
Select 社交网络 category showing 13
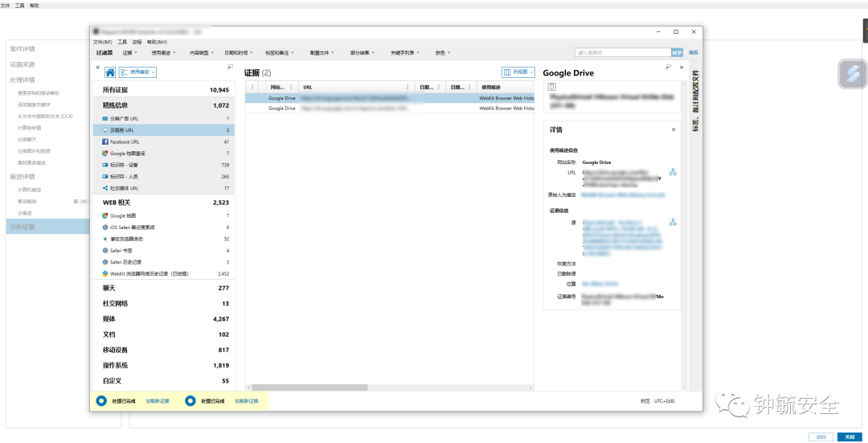(x=165, y=303)
